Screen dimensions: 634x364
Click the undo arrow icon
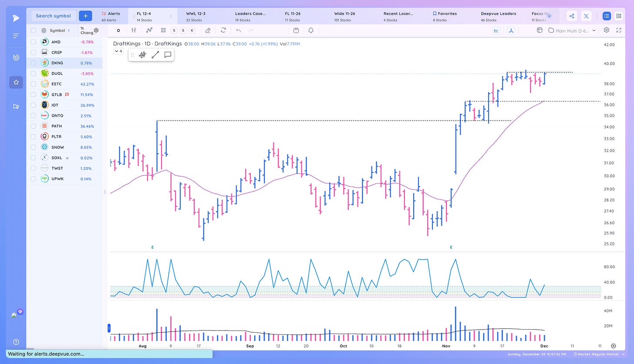pos(238,30)
